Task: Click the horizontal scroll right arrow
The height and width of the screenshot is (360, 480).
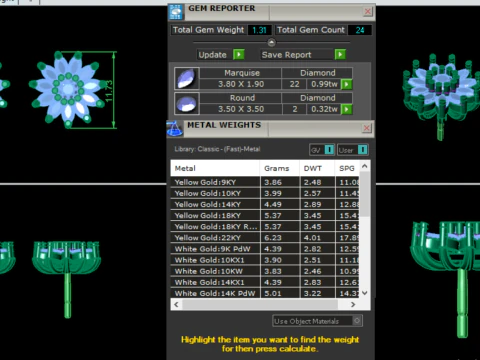Action: tap(353, 304)
